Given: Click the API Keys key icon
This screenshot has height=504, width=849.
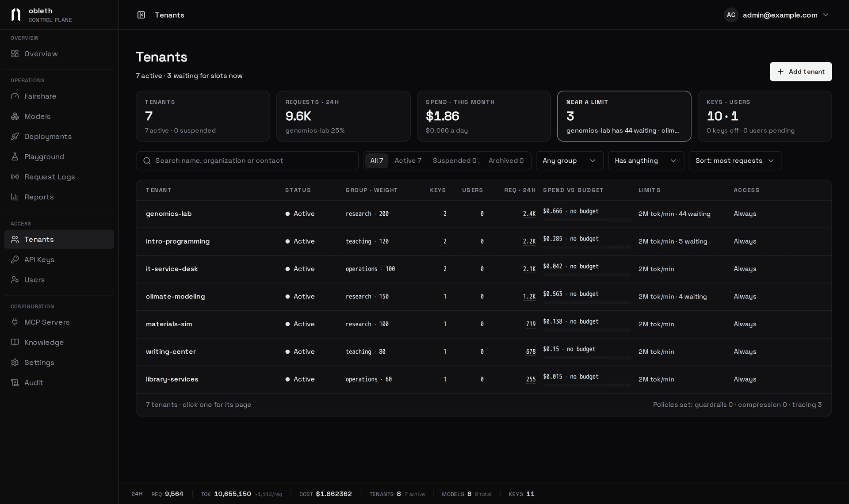Looking at the screenshot, I should (15, 260).
